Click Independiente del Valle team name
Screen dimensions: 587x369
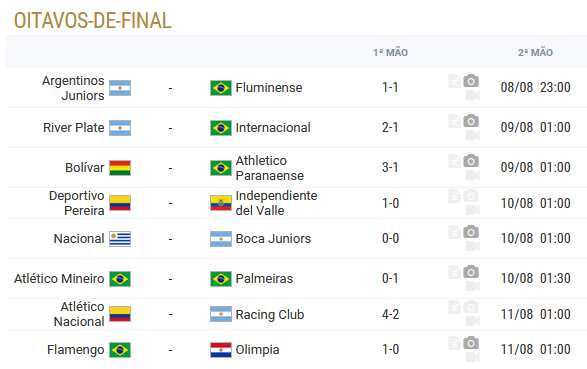point(276,203)
